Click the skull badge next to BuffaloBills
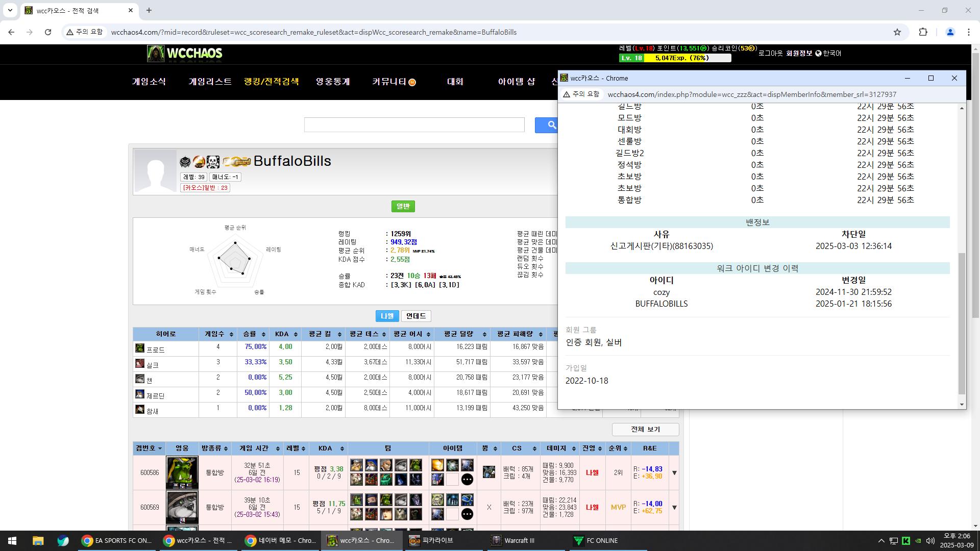This screenshot has height=551, width=980. pyautogui.click(x=213, y=162)
